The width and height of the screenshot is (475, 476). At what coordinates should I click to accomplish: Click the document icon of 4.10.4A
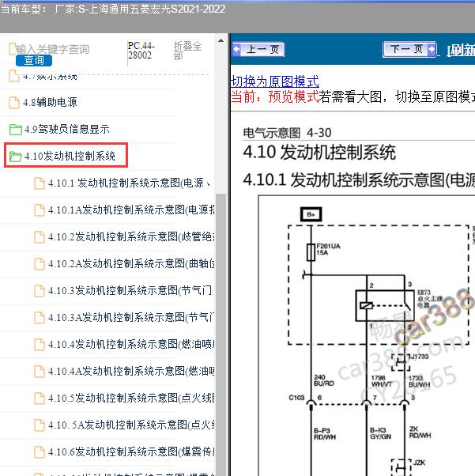pyautogui.click(x=40, y=372)
